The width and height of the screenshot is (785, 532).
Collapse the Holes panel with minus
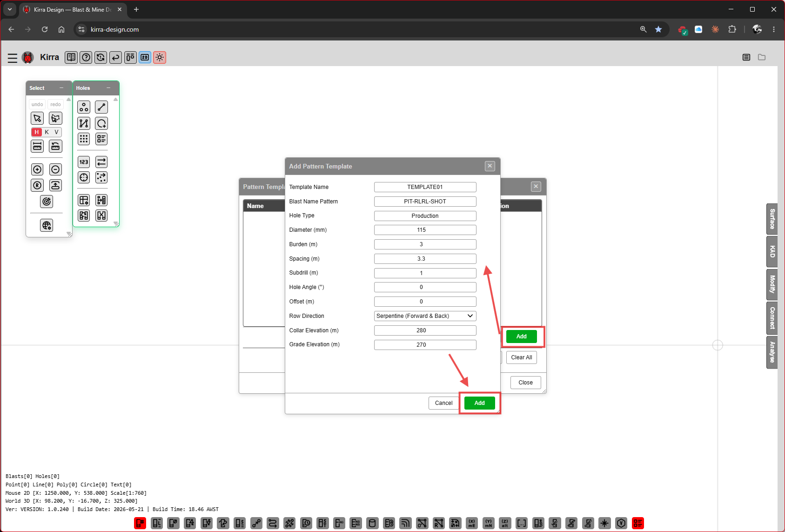click(108, 88)
